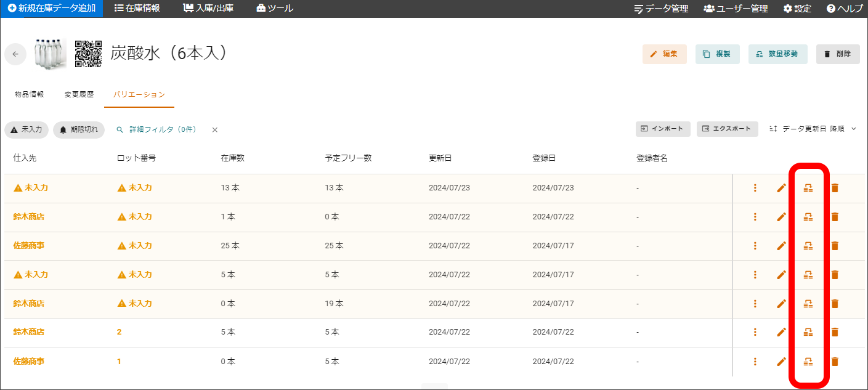Edit the 13本 stock row
The width and height of the screenshot is (868, 390).
pyautogui.click(x=781, y=188)
